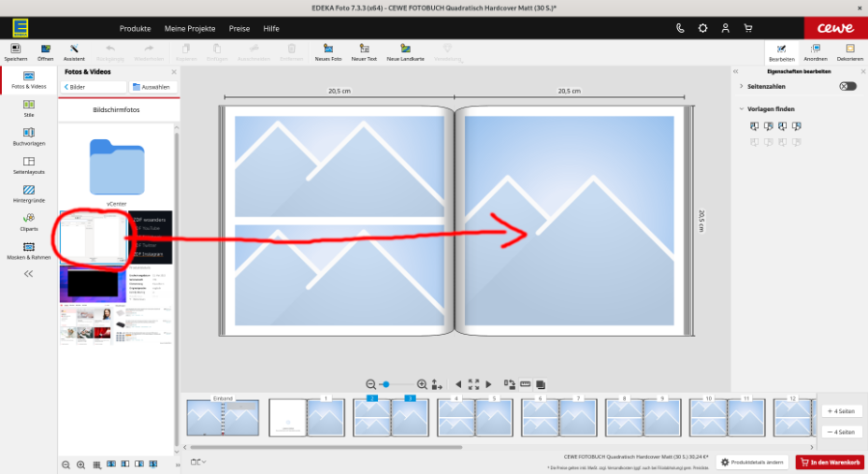Open Seitenlayouts sidebar panel
This screenshot has height=474, width=868.
coord(29,165)
